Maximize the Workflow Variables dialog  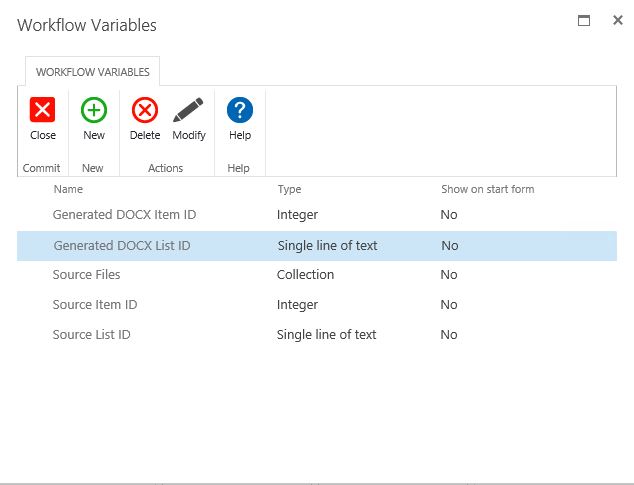(x=584, y=20)
